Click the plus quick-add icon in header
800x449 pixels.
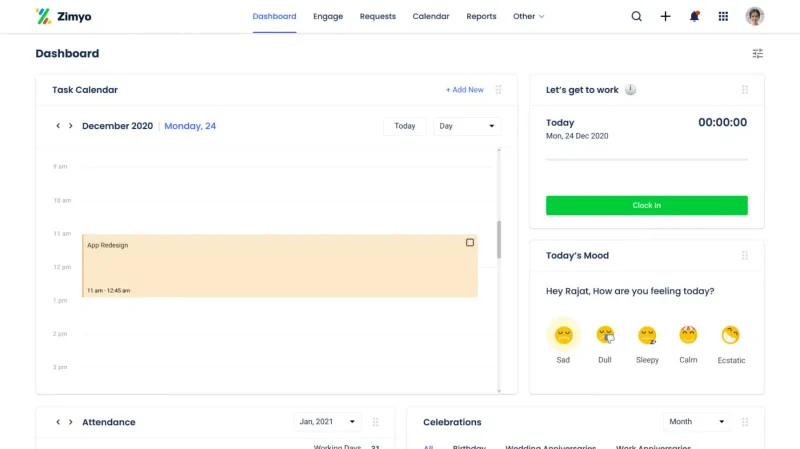click(665, 16)
